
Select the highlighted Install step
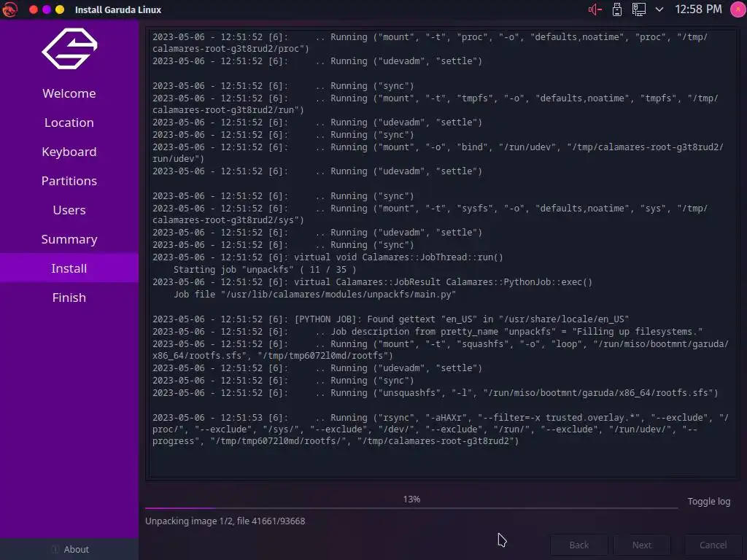[x=69, y=268]
